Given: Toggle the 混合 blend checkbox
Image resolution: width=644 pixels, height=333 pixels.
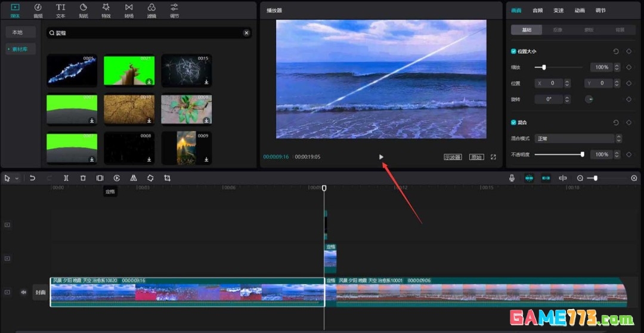Looking at the screenshot, I should pyautogui.click(x=514, y=122).
